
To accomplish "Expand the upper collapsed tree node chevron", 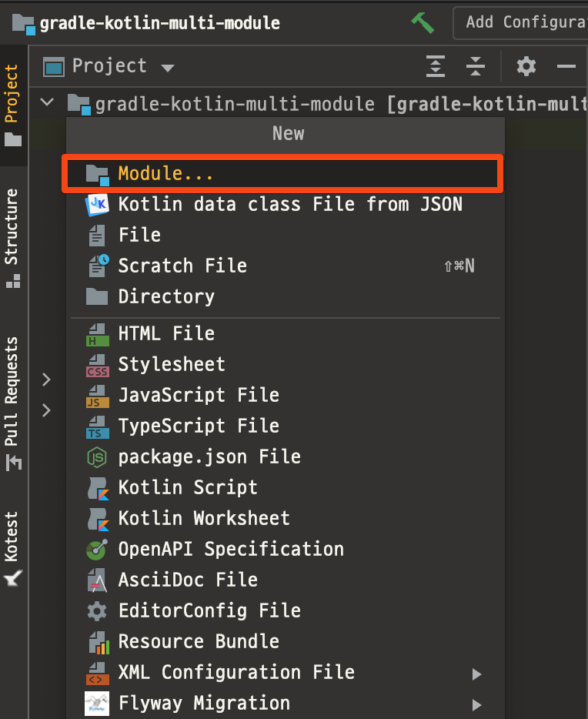I will click(x=46, y=380).
